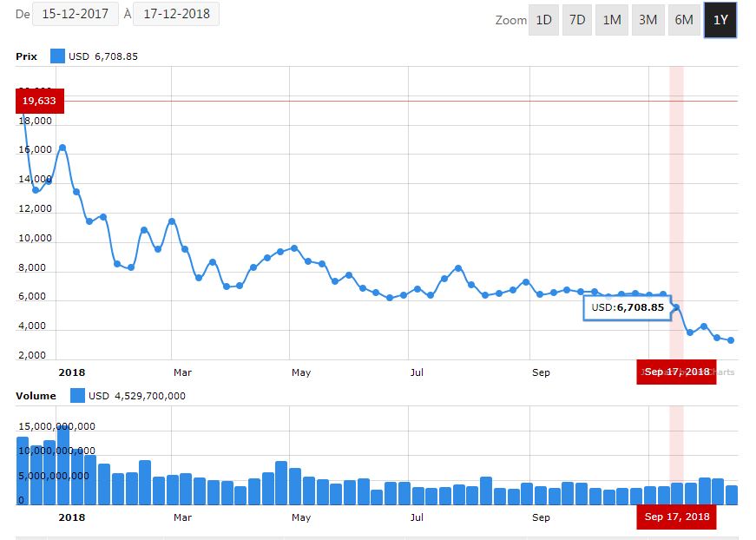Screen dimensions: 756x540
Task: Click the Volume legend label
Action: (36, 396)
